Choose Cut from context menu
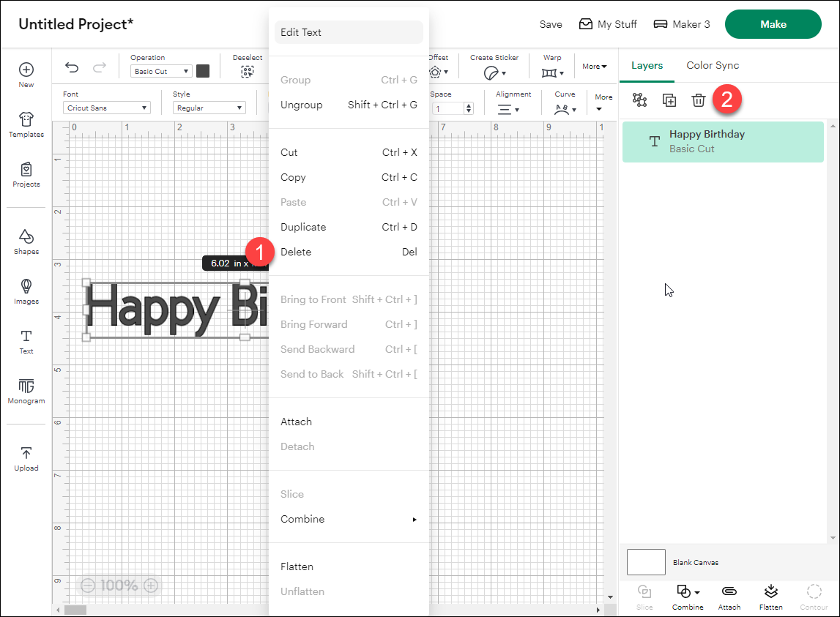Screen dimensions: 840x617 349,153
